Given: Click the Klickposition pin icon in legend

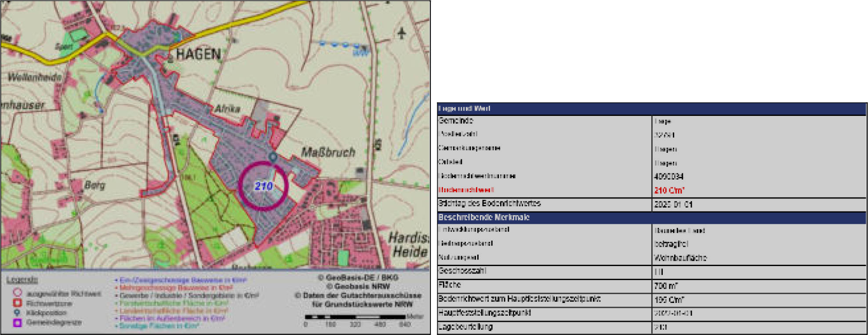Looking at the screenshot, I should [17, 313].
